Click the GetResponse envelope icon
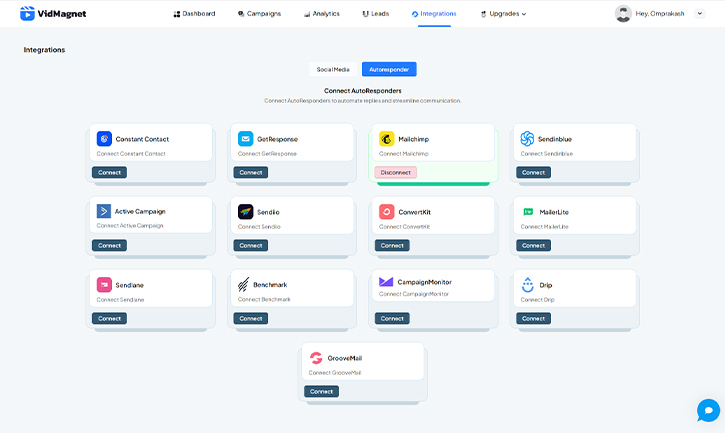This screenshot has width=725, height=433. coord(246,138)
